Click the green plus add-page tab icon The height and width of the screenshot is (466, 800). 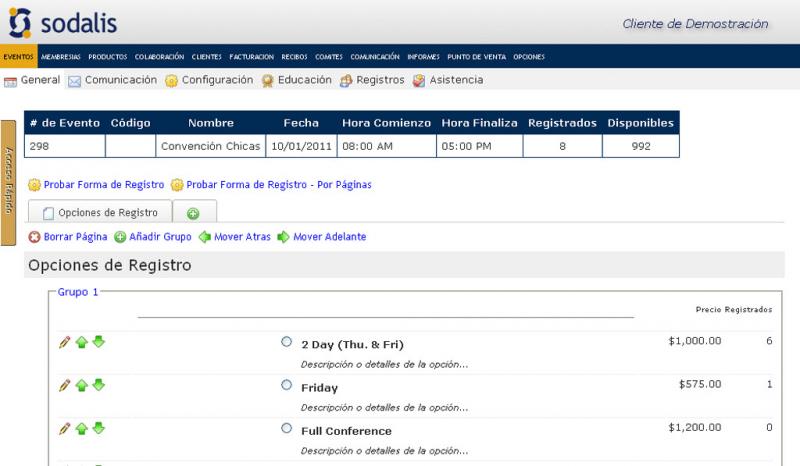click(193, 213)
